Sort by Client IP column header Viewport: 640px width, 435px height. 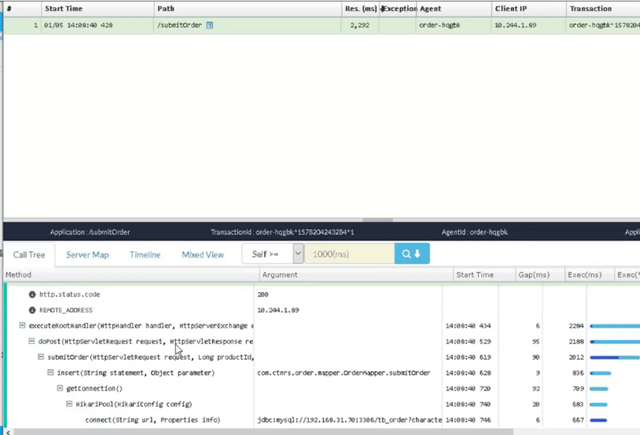pos(529,9)
